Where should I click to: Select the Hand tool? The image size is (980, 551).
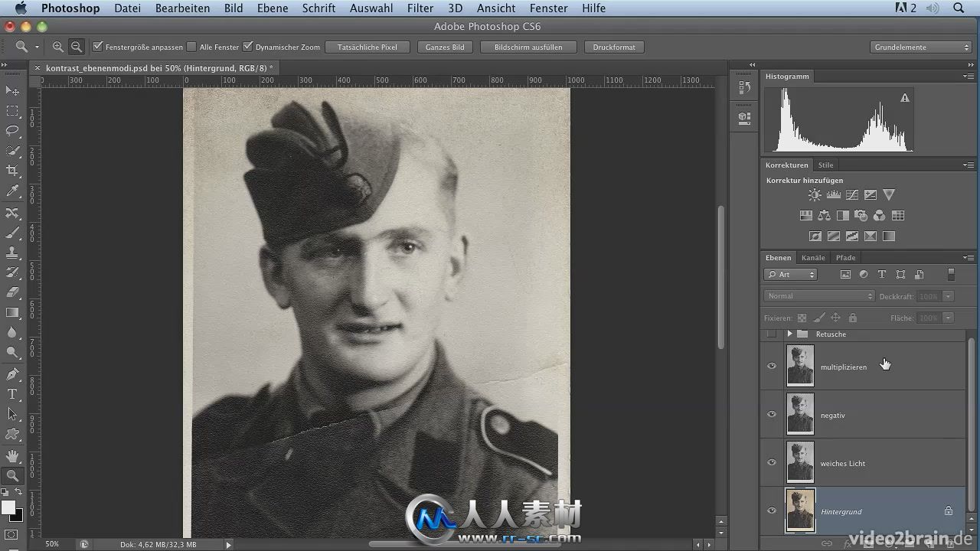(x=12, y=457)
